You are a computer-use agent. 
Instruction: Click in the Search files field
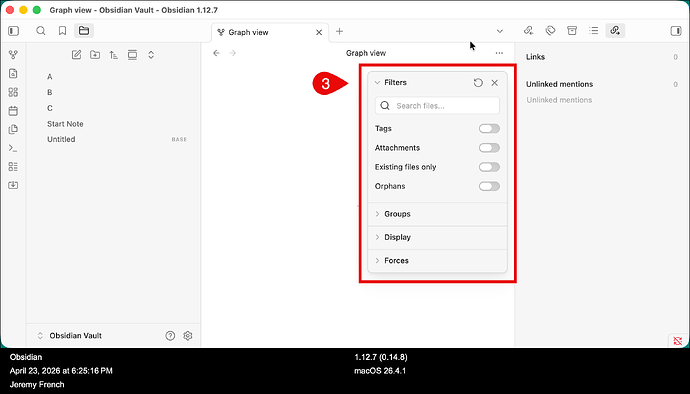coord(437,106)
